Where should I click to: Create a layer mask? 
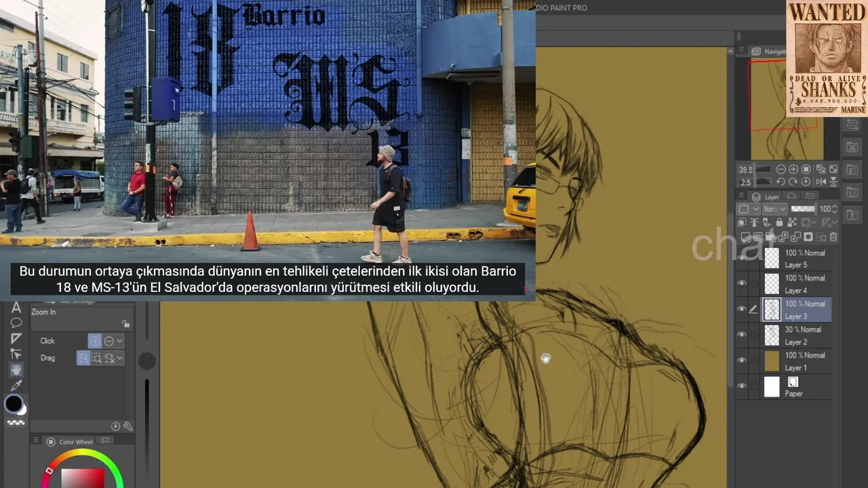pos(808,237)
